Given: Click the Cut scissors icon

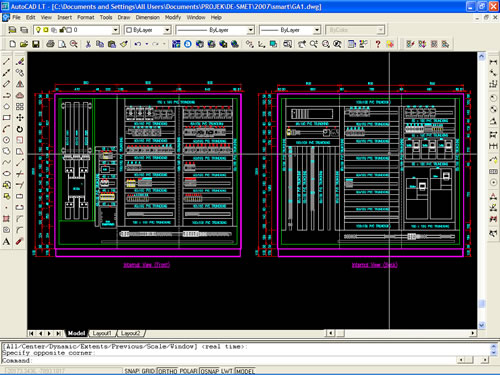Looking at the screenshot, I should pos(88,44).
